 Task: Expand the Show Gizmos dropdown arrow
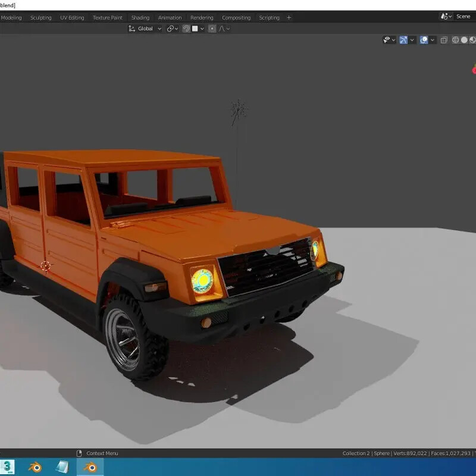pos(393,40)
